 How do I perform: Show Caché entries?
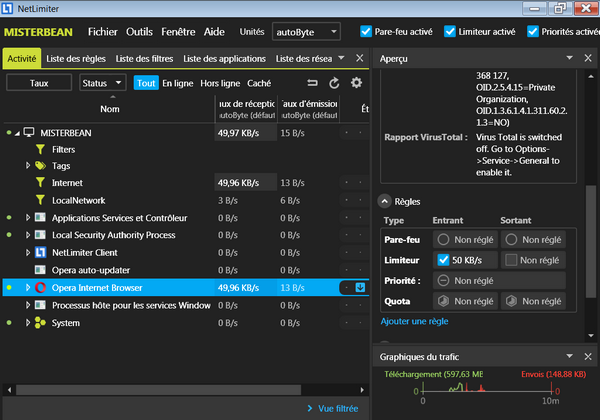(259, 83)
